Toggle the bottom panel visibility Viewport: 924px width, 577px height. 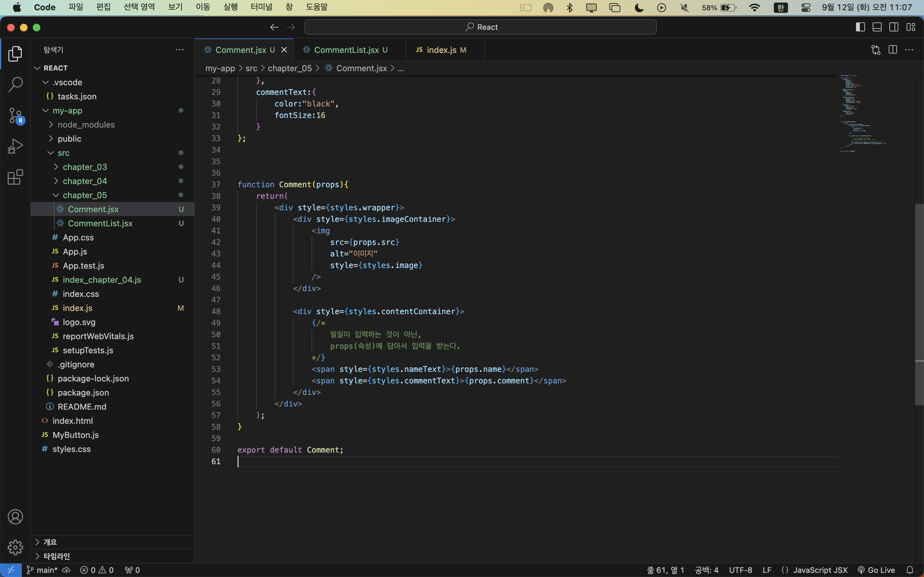877,27
